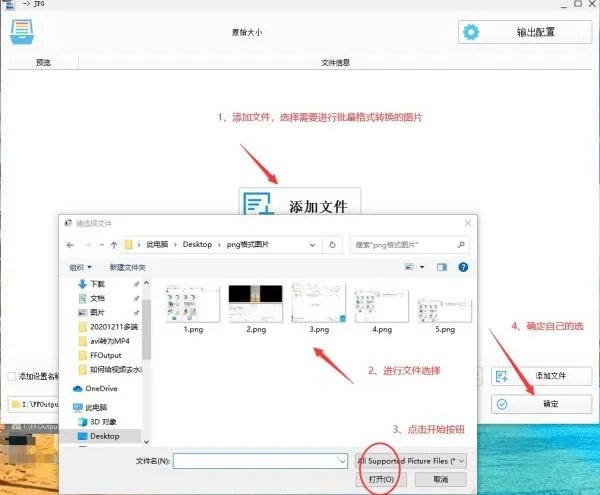600x495 pixels.
Task: Click the pin icon beside 图片
Action: pyautogui.click(x=136, y=313)
